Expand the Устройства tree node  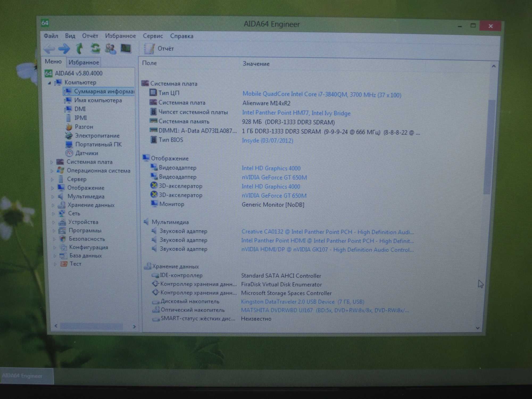coord(53,222)
